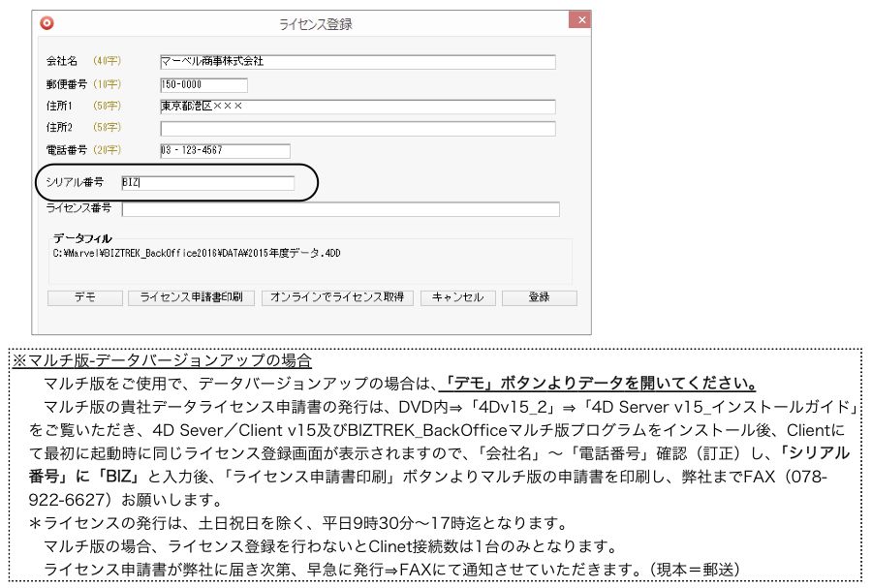Click ライセンス申請書印刷 button
This screenshot has height=588, width=872.
coord(191,298)
